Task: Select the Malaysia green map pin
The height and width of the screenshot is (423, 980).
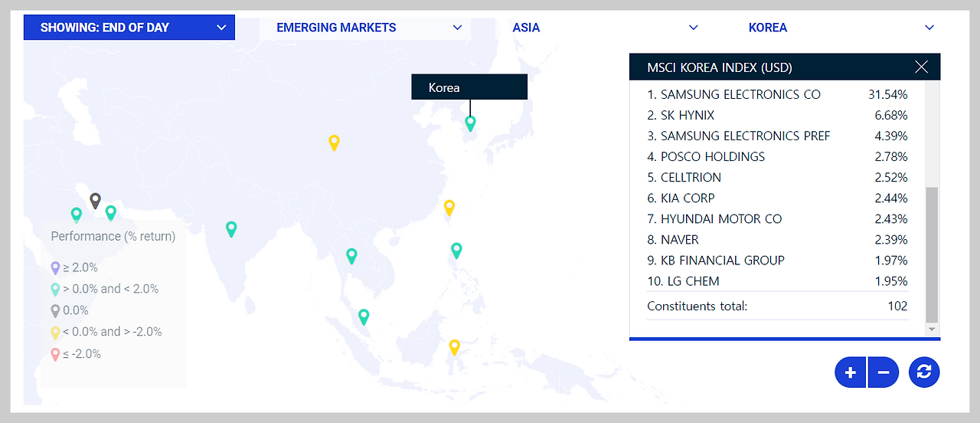Action: (x=364, y=316)
